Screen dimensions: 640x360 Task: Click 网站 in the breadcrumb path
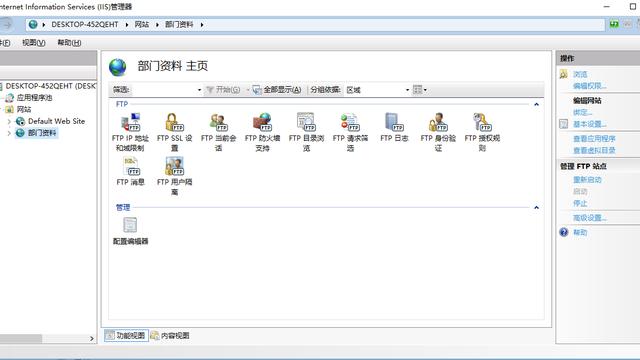pos(142,24)
